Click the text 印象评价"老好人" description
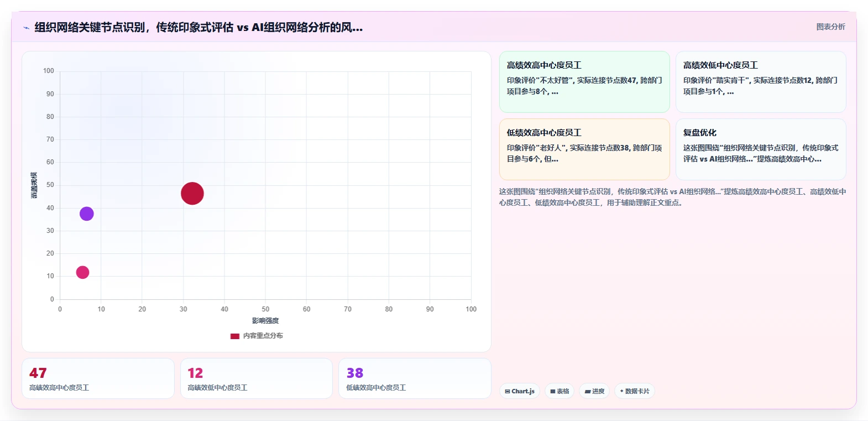This screenshot has width=868, height=421. click(584, 153)
